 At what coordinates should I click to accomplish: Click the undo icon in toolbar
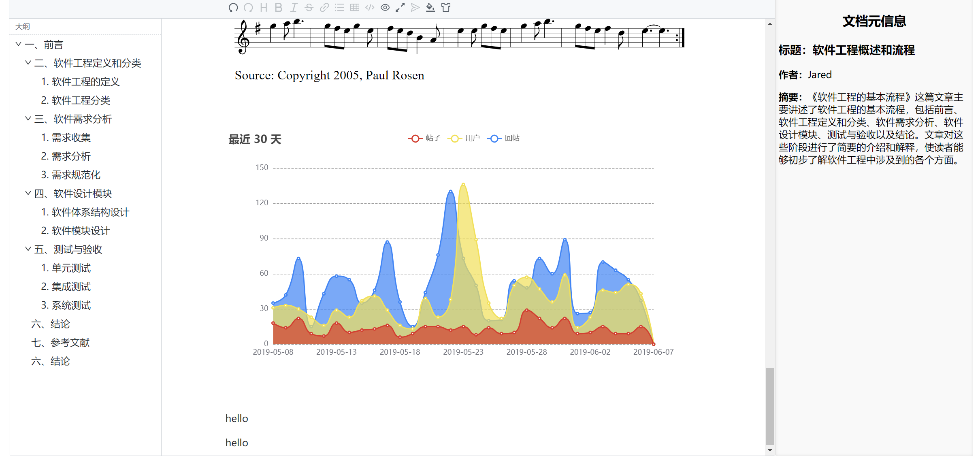[x=233, y=7]
